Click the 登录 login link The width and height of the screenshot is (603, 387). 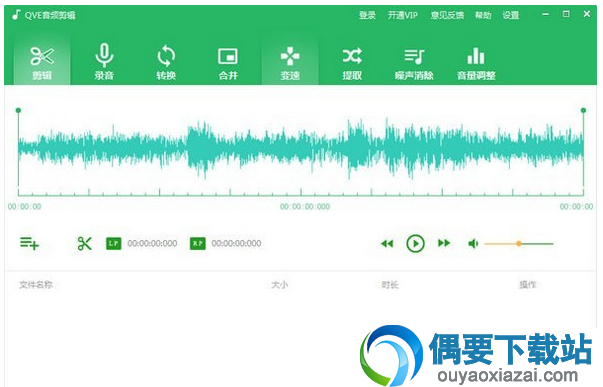[x=367, y=15]
